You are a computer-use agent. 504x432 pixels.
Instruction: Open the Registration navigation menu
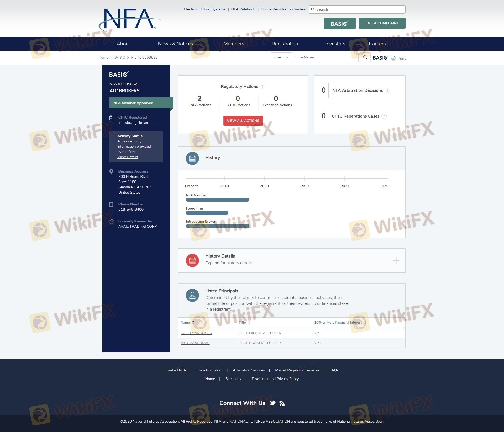[285, 44]
